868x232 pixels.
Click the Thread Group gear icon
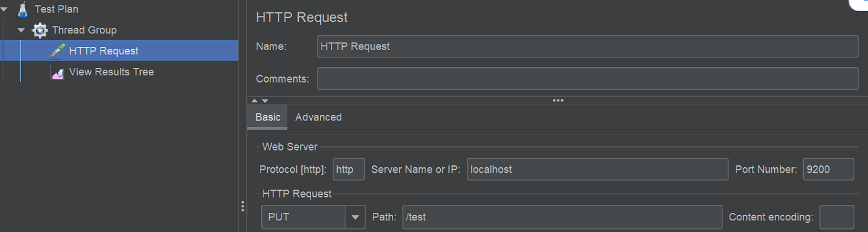(x=40, y=30)
